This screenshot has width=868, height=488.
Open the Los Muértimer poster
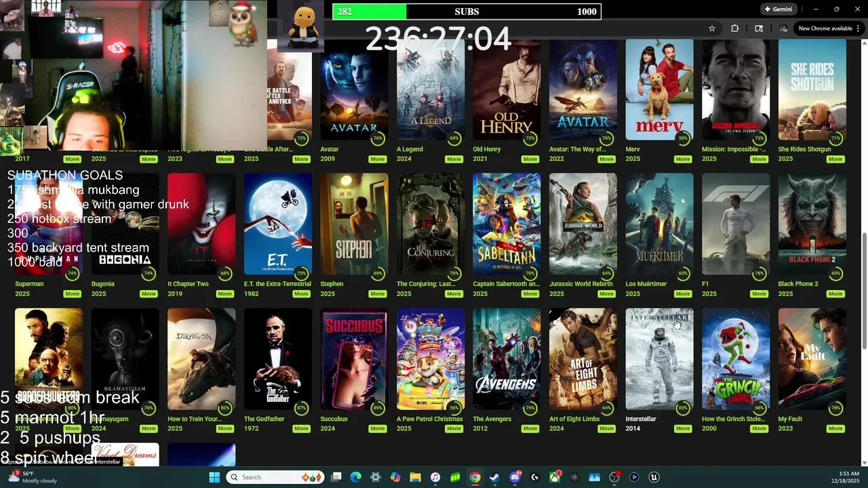(659, 224)
